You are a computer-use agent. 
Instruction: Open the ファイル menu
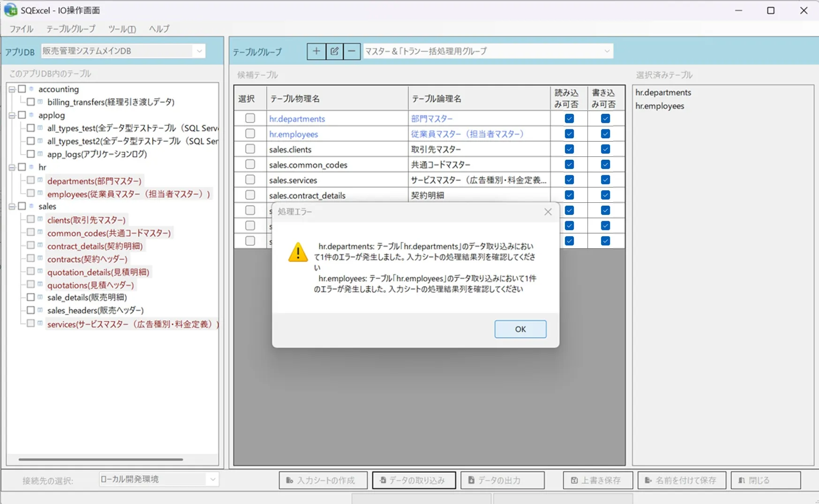[22, 29]
